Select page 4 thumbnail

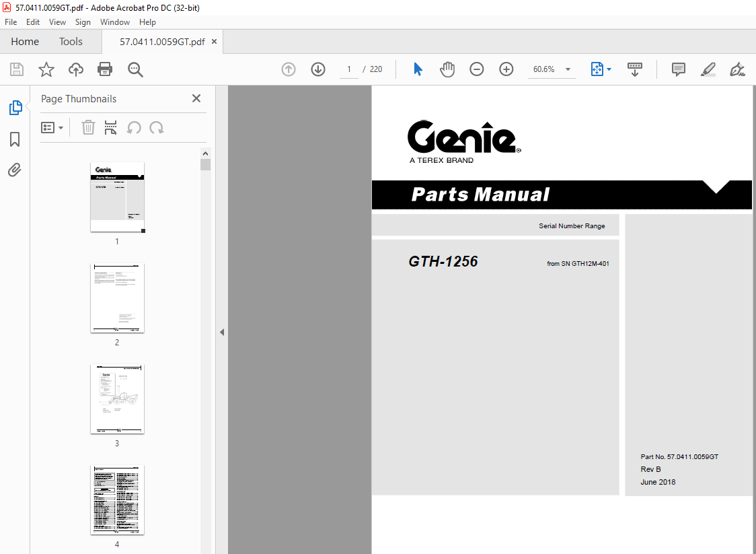coord(117,500)
